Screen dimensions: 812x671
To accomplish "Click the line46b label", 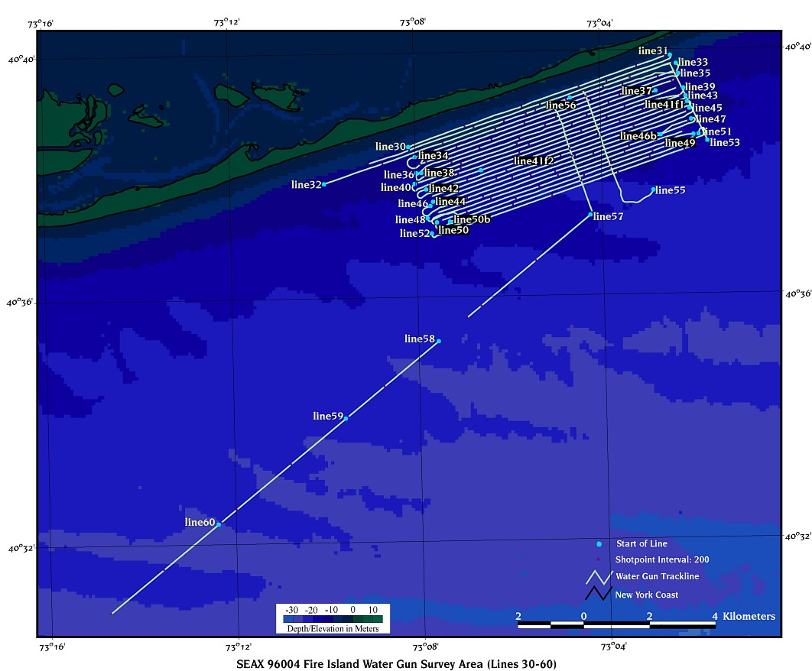I will pos(638,137).
